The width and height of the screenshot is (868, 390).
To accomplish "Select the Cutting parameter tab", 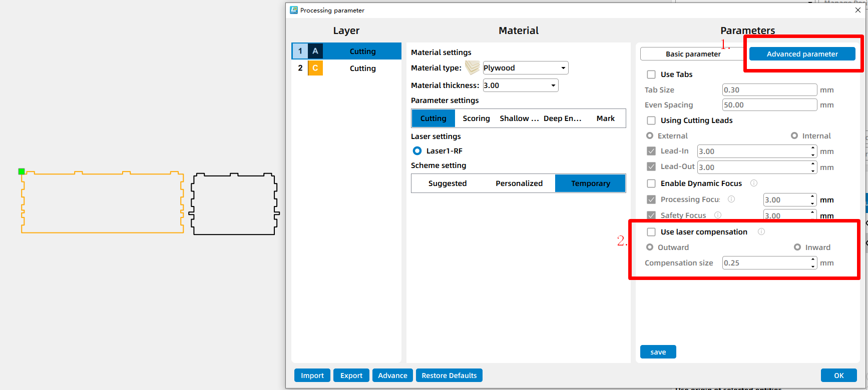I will point(433,118).
